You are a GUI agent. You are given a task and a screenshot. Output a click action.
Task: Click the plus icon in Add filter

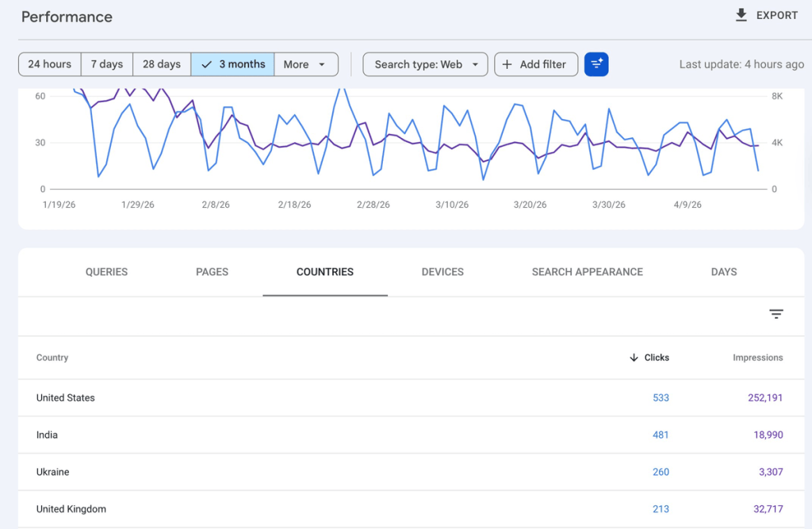(x=507, y=64)
